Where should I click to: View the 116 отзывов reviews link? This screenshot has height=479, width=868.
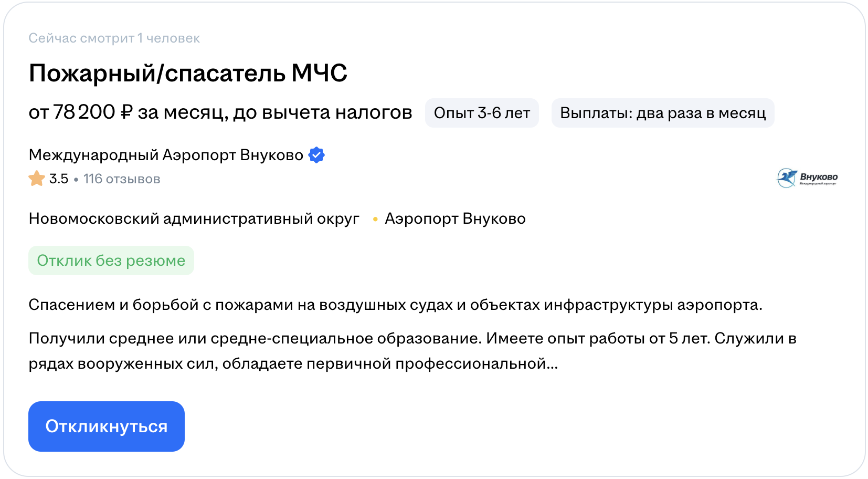point(122,179)
